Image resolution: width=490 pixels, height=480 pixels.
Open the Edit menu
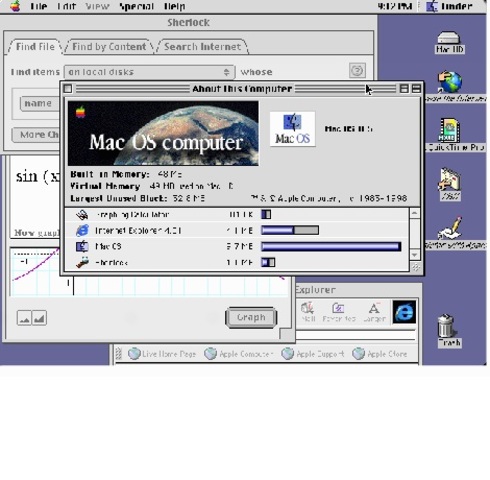pos(66,6)
